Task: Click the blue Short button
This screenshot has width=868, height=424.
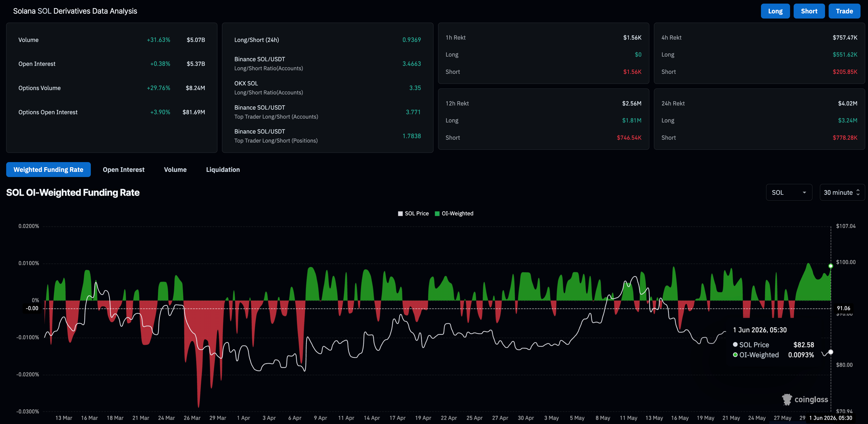Action: click(809, 11)
